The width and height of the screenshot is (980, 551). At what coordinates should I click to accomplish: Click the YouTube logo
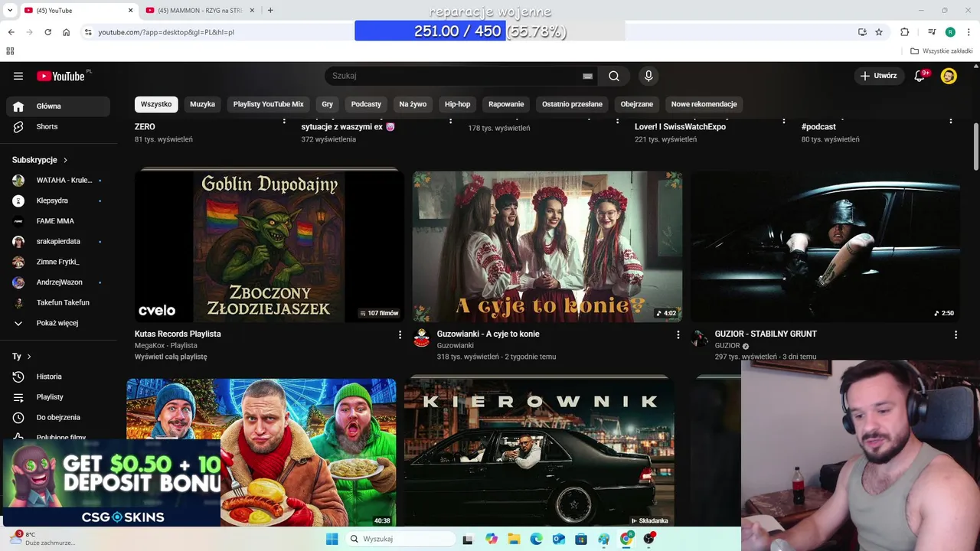click(x=60, y=76)
